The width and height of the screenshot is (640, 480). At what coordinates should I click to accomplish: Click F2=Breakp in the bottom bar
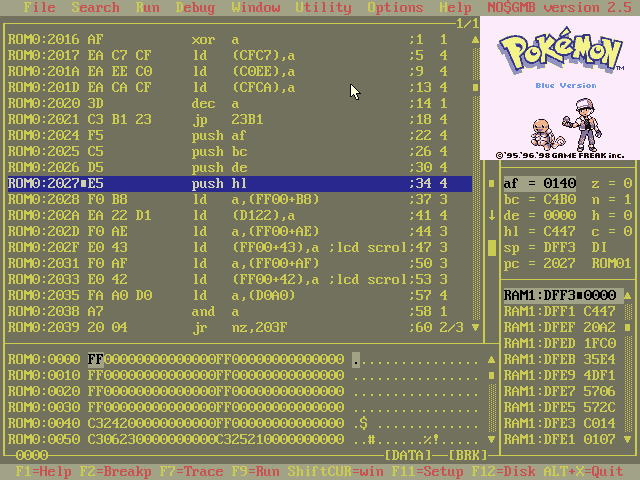(115, 472)
